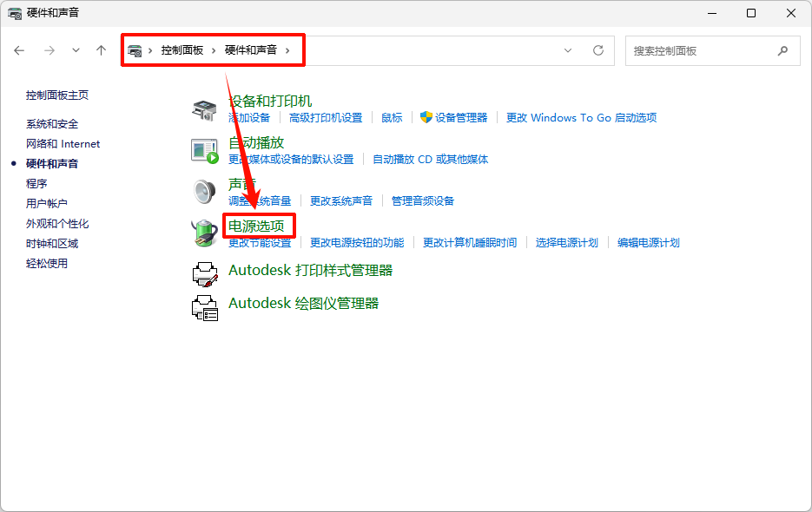This screenshot has width=812, height=512.
Task: Select 程序 in the left sidebar
Action: point(36,183)
